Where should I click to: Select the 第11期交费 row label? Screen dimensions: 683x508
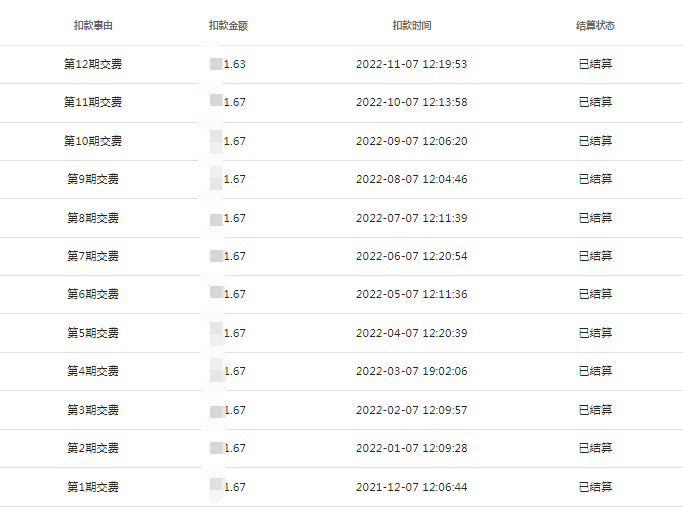tap(93, 102)
